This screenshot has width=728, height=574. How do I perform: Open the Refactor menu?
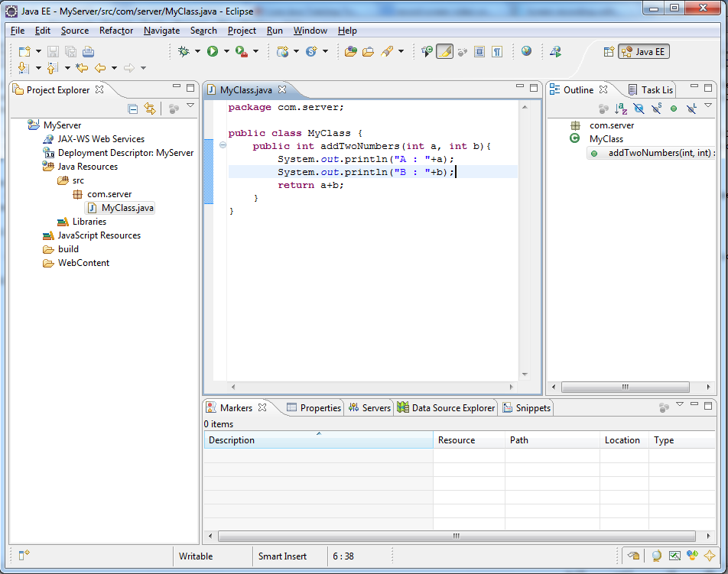(115, 31)
